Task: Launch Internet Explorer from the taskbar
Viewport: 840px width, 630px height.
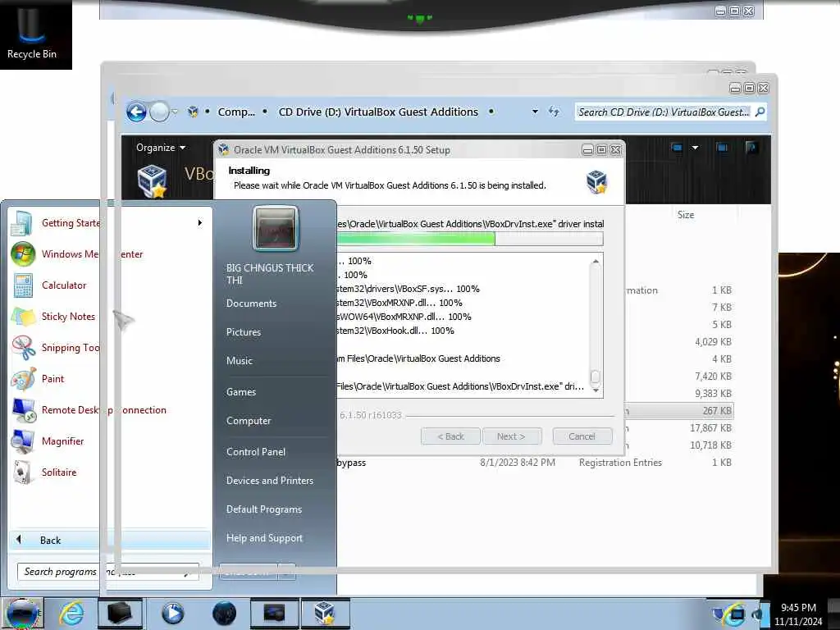Action: click(71, 614)
